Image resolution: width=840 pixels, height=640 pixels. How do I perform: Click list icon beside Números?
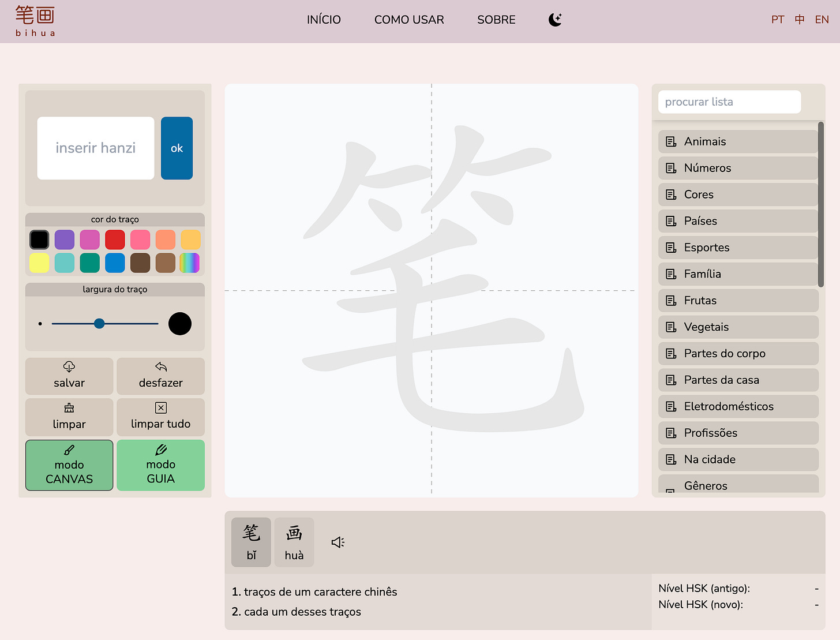(x=671, y=168)
